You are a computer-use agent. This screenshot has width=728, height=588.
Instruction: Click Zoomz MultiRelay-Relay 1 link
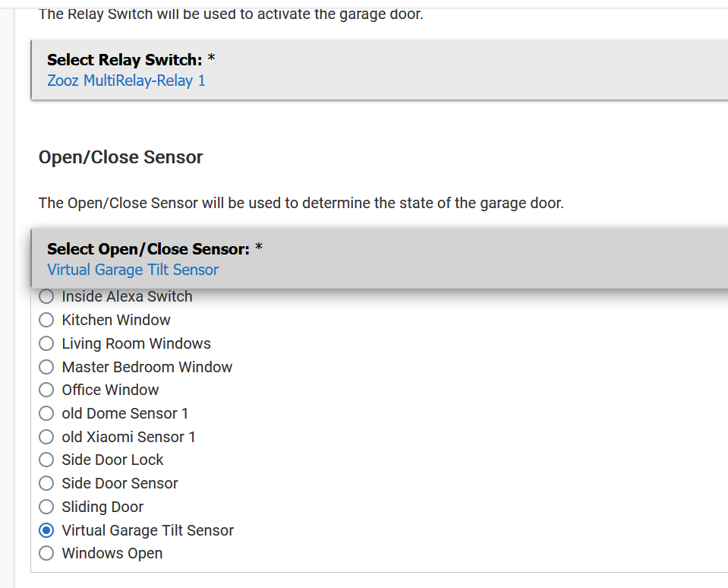pos(126,81)
